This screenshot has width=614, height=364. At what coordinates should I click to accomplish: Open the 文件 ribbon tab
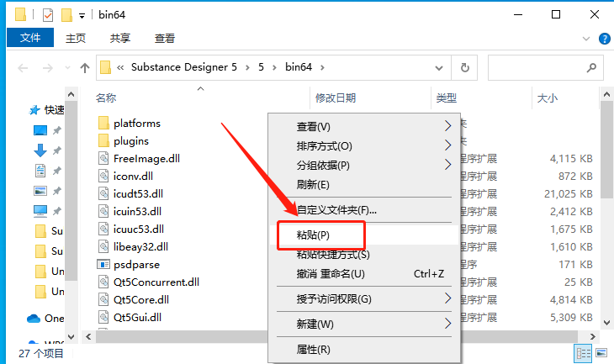coord(30,38)
